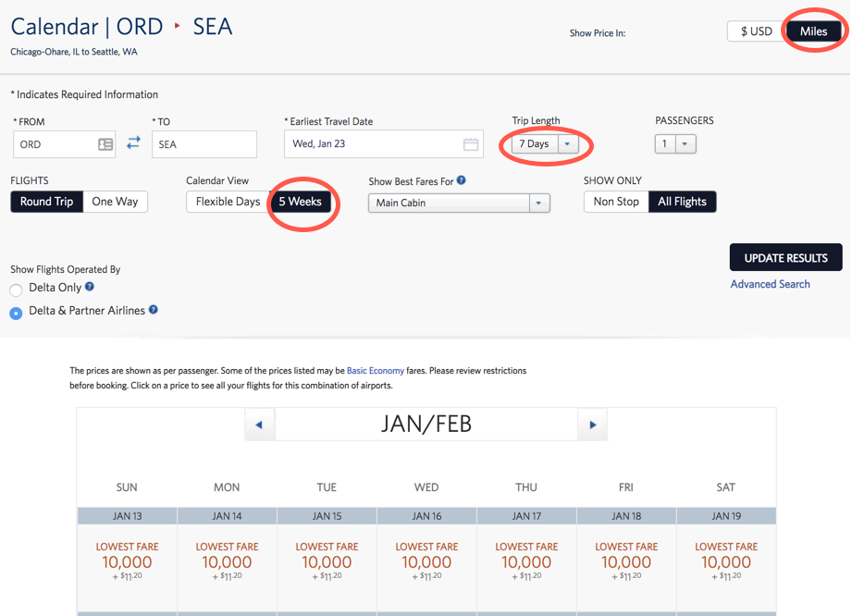This screenshot has width=852, height=616.
Task: Follow the Basic Economy link
Action: point(376,371)
